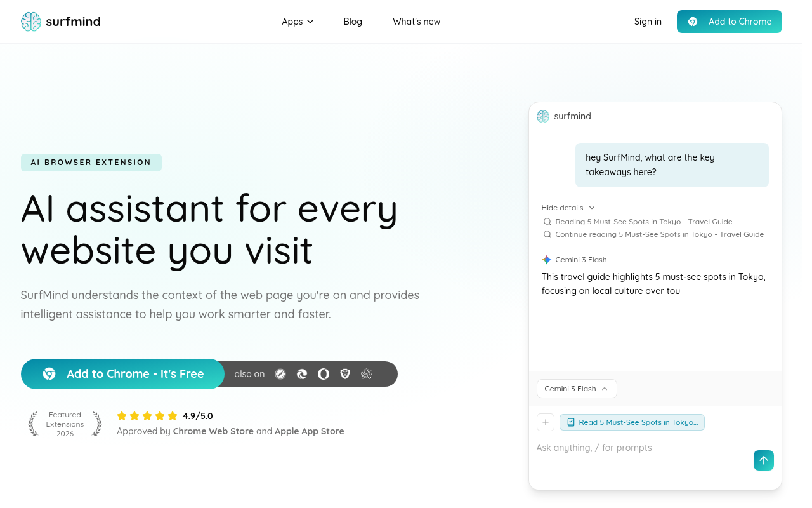Click the AI BROWSER EXTENSION badge

[x=91, y=163]
